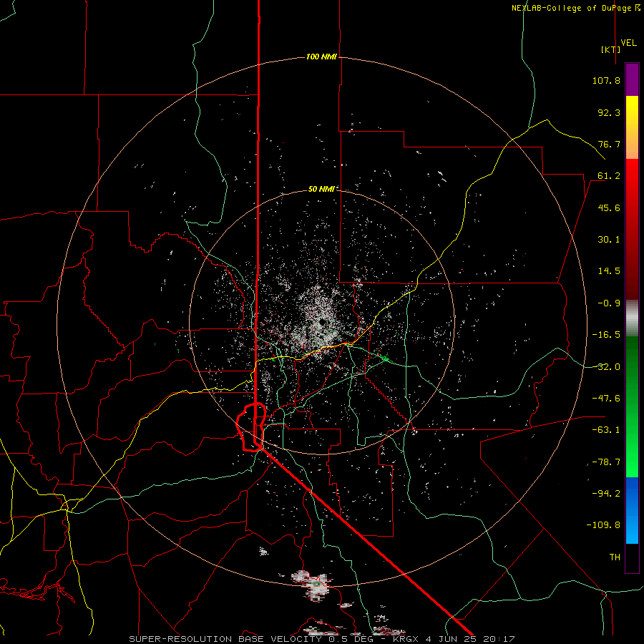Viewport: 644px width, 644px height.
Task: Select the -32.0 value on velocity scale
Action: pos(606,367)
